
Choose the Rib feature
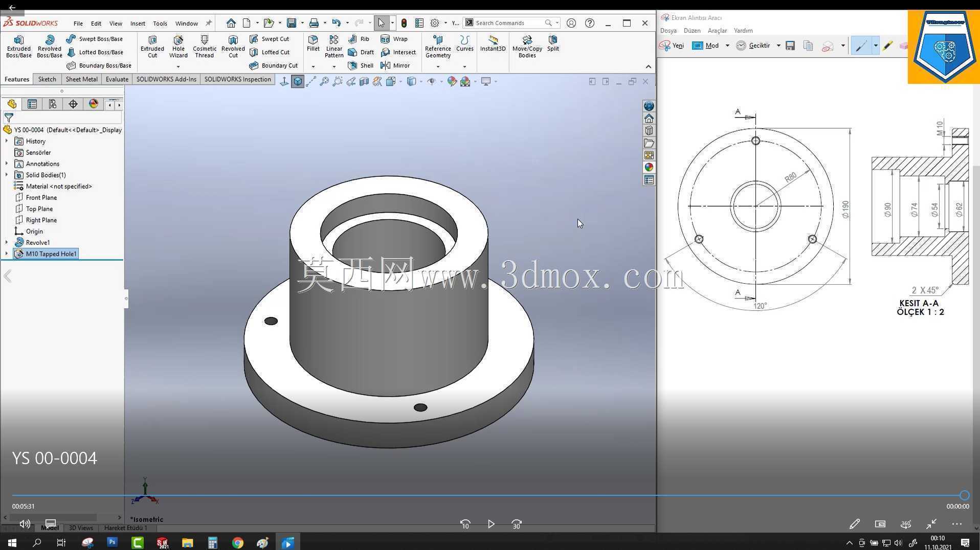coord(359,39)
